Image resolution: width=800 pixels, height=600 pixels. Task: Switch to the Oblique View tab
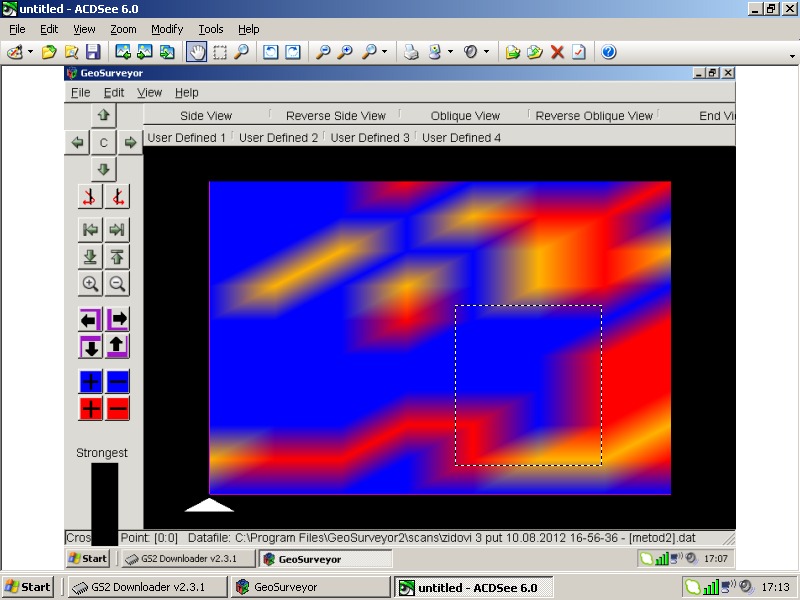(x=465, y=116)
